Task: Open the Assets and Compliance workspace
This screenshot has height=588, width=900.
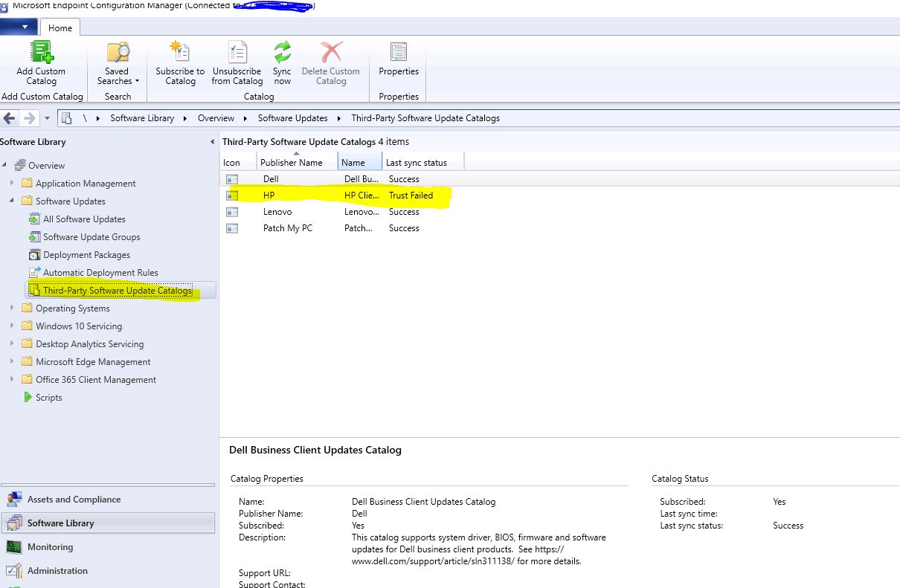Action: (x=108, y=500)
